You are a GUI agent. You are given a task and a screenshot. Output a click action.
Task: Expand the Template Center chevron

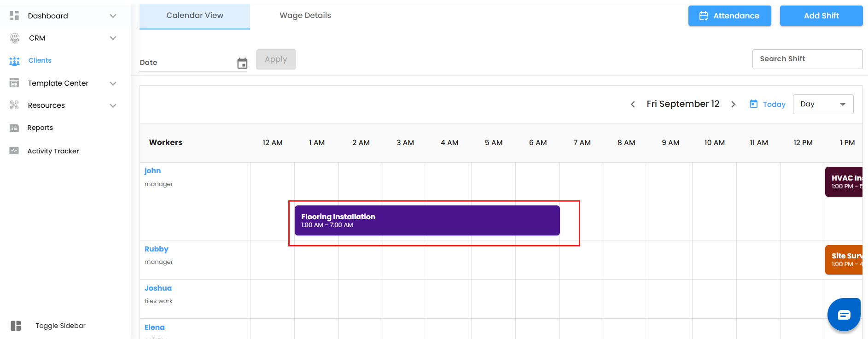[x=113, y=83]
